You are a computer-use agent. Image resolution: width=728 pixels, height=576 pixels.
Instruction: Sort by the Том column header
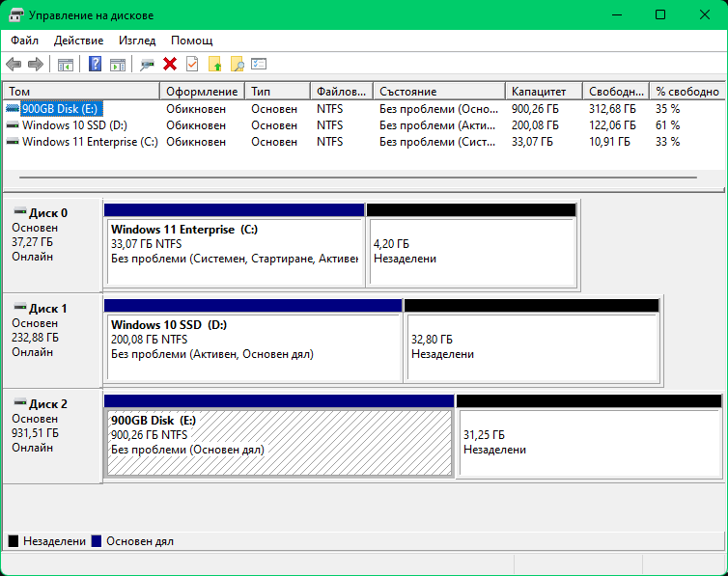point(82,92)
